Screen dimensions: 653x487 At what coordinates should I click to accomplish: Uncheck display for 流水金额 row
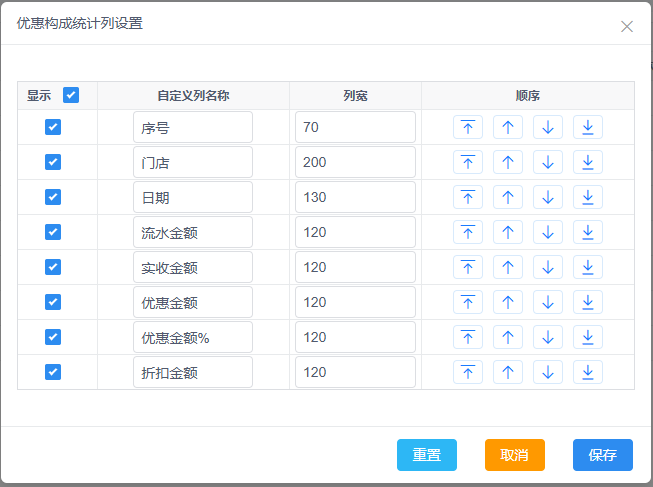pos(53,232)
